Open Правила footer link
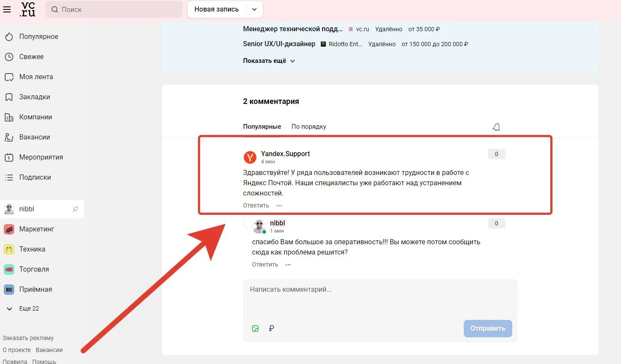The width and height of the screenshot is (621, 364). (x=15, y=361)
